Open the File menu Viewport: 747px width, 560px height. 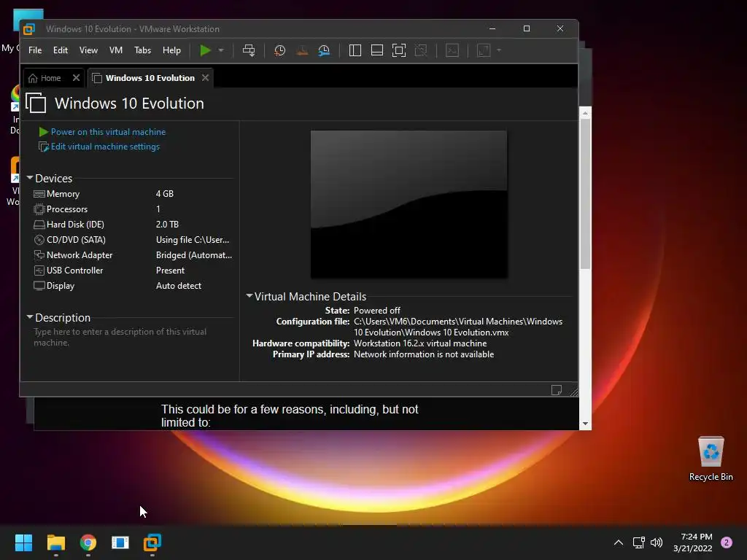point(35,50)
